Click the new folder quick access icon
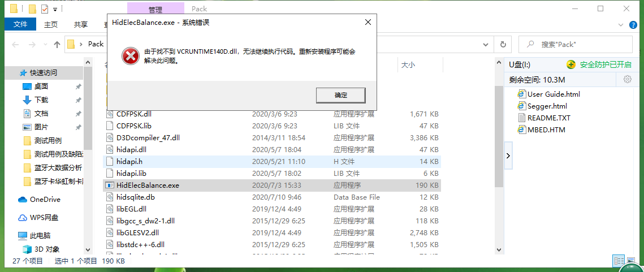 point(32,8)
